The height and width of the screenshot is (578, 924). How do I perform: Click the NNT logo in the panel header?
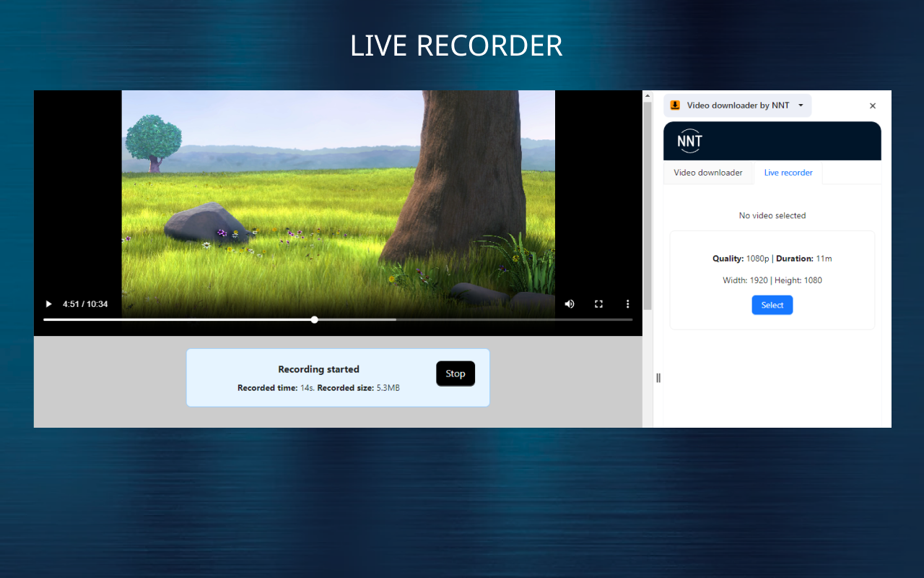tap(690, 141)
